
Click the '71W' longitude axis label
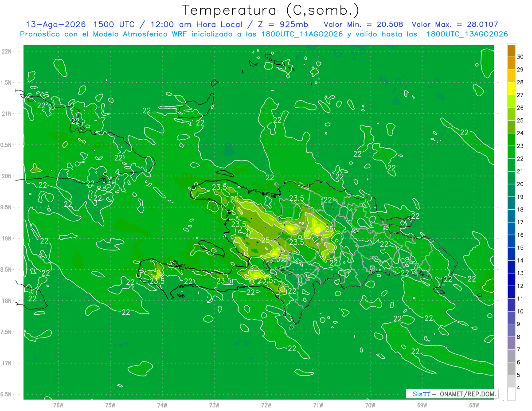318,405
